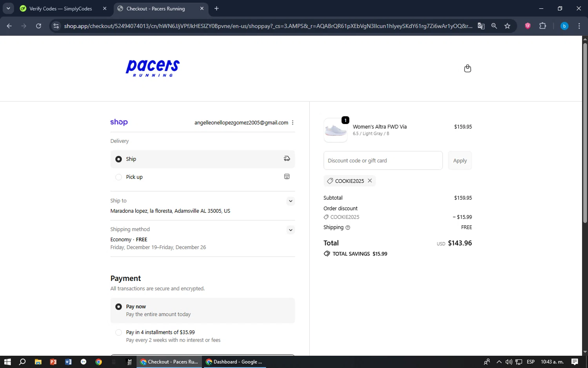Switch to Verify Codes — SimplyCodes tab
The height and width of the screenshot is (368, 588).
61,9
